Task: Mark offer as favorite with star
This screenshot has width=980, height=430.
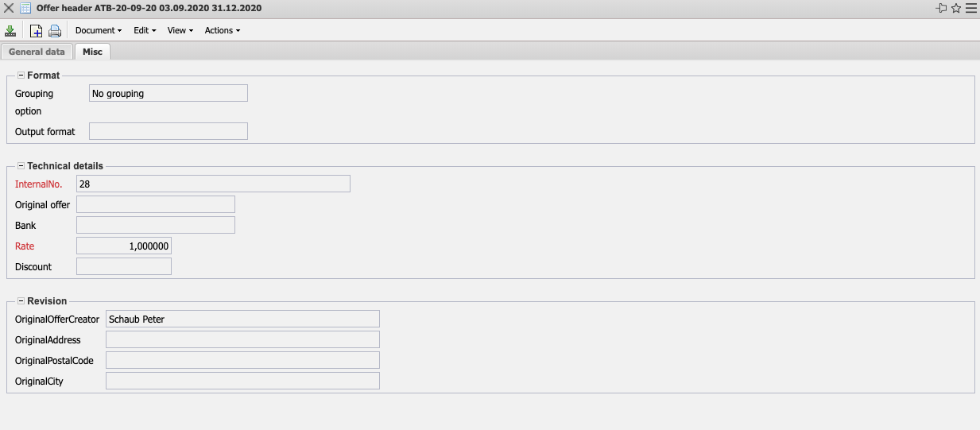Action: coord(956,8)
